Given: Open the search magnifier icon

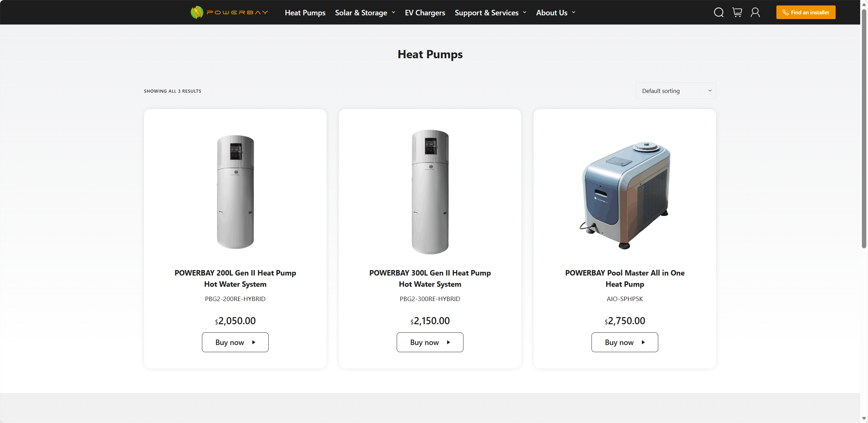Looking at the screenshot, I should pos(719,13).
